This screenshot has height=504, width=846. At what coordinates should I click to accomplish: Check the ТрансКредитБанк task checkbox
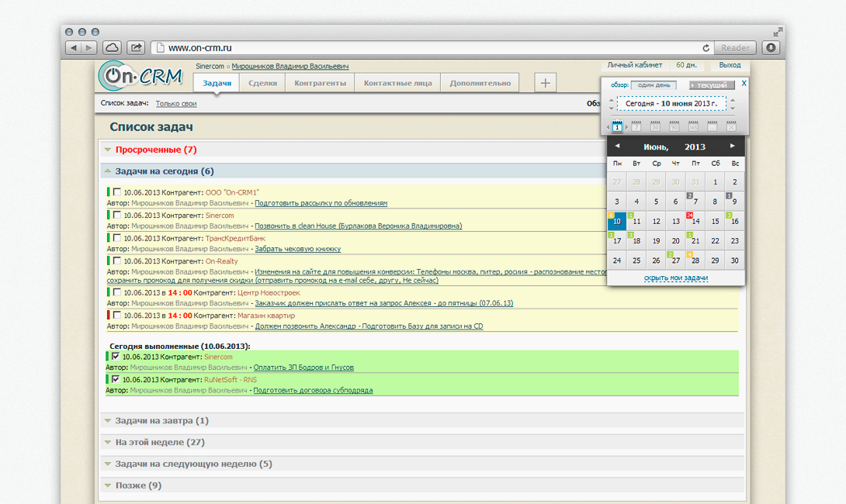click(117, 238)
